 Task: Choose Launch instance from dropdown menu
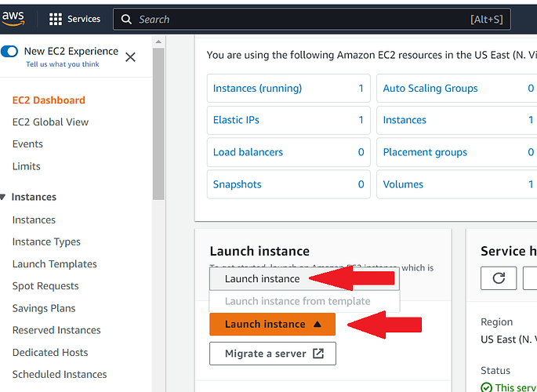point(304,279)
